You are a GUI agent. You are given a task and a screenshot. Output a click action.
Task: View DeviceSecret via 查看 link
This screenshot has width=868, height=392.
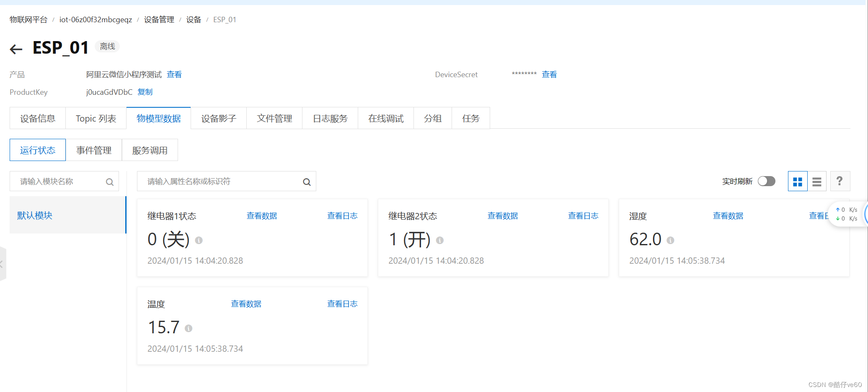pyautogui.click(x=549, y=74)
